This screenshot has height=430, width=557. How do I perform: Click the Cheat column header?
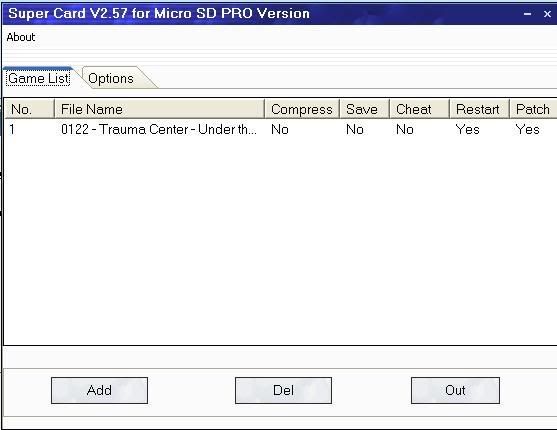click(420, 109)
